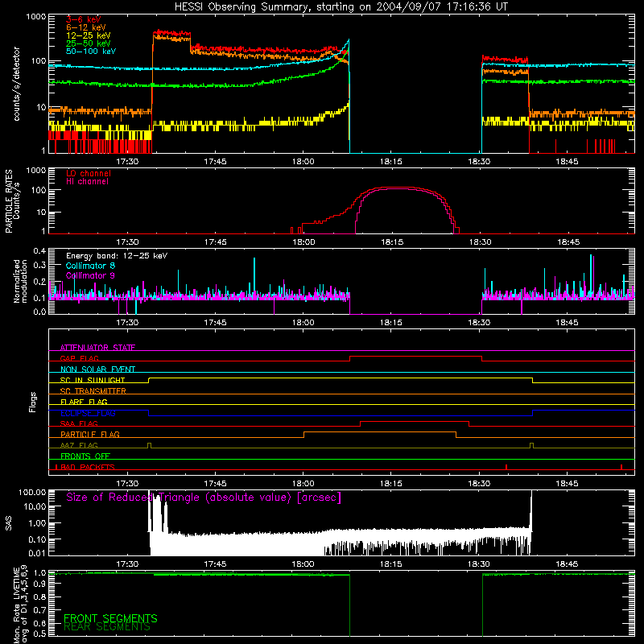Viewport: 644px width, 644px height.
Task: Click the raised SAA FLAG segment
Action: (x=415, y=421)
